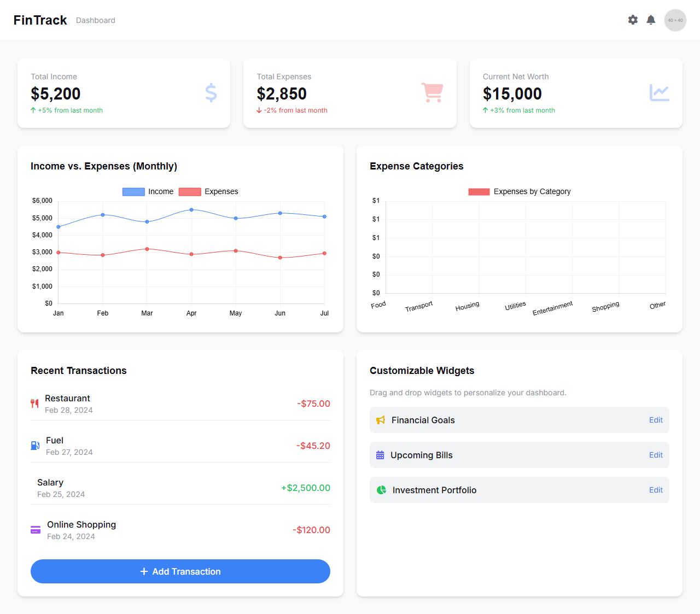Click the dollar sign icon in Total Income
This screenshot has width=700, height=614.
pos(211,93)
